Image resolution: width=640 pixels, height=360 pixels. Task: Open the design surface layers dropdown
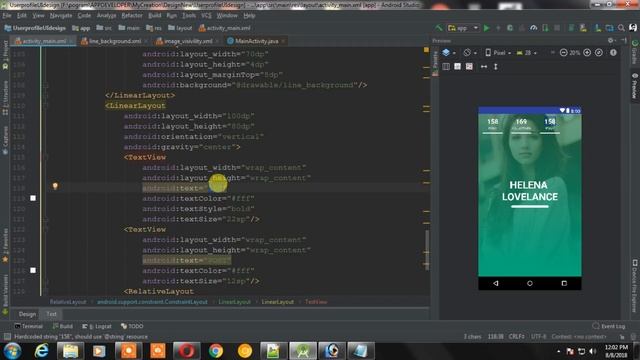(x=449, y=53)
